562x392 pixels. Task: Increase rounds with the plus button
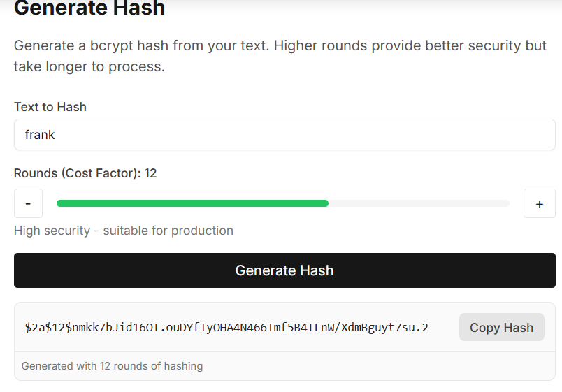tap(539, 203)
